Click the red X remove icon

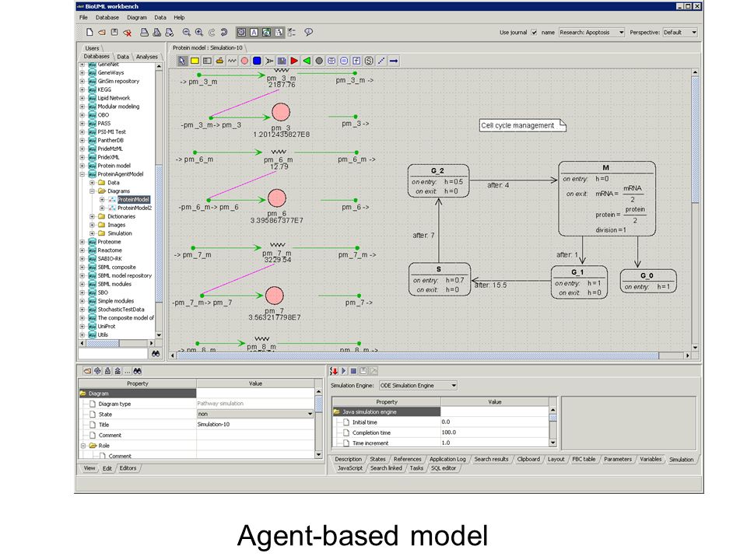127,33
